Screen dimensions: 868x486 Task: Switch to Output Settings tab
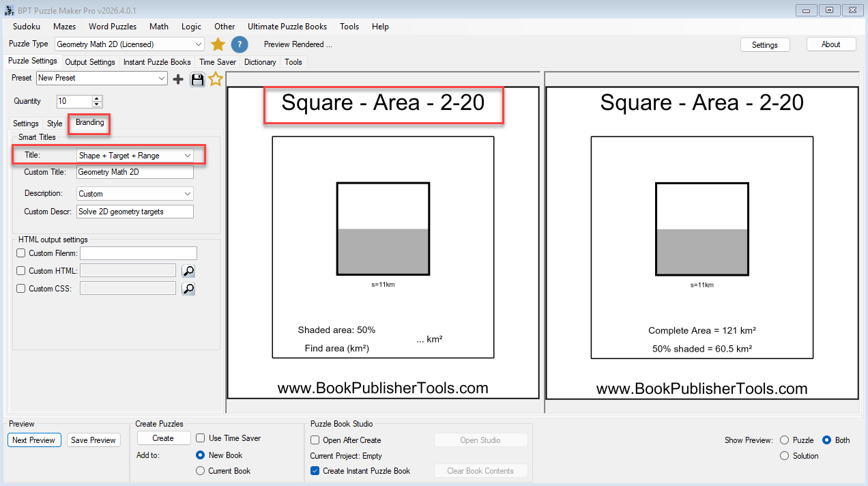coord(90,62)
